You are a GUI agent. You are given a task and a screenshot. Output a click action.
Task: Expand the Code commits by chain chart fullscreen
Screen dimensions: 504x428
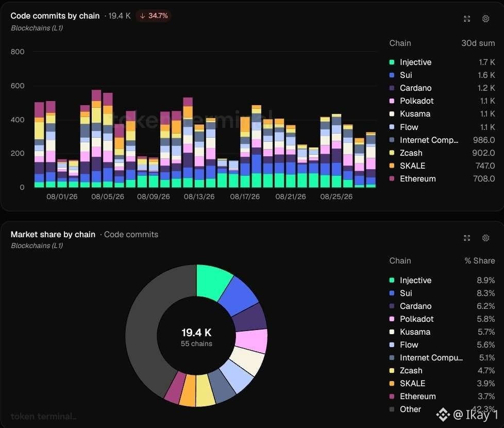tap(467, 19)
